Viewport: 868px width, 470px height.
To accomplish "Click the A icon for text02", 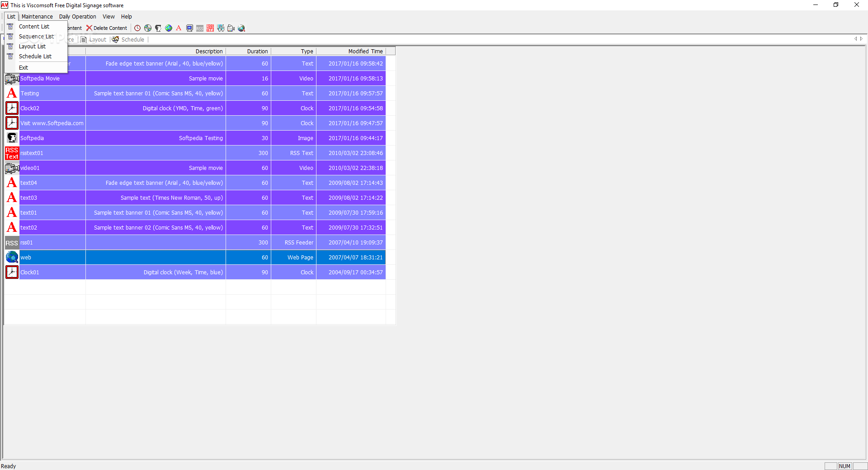I will (12, 228).
